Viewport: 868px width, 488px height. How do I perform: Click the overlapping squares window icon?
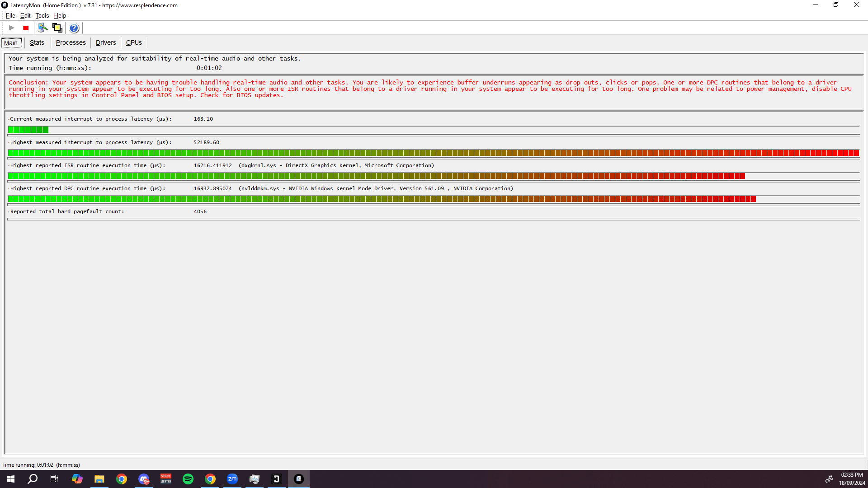click(x=57, y=28)
